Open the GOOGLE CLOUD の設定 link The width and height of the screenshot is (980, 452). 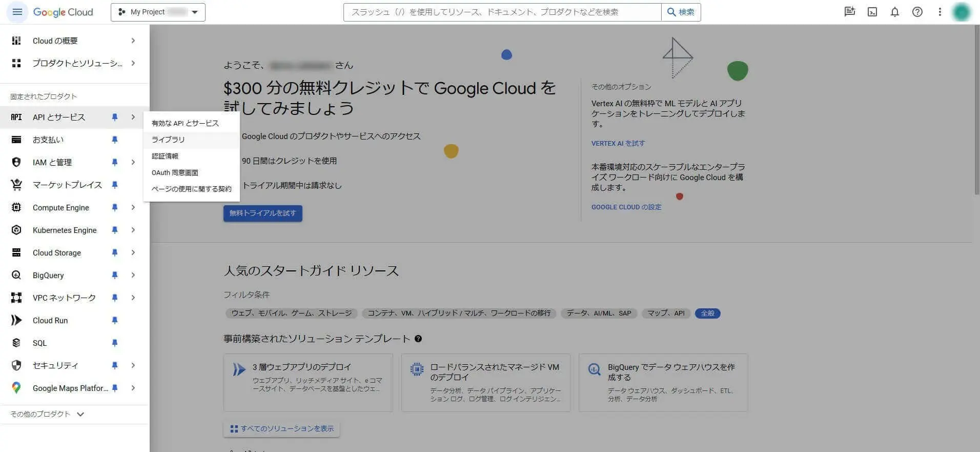tap(626, 207)
